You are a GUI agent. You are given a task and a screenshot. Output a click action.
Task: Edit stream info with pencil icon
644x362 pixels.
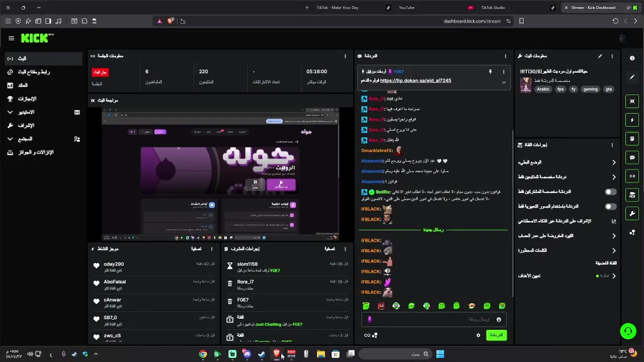pyautogui.click(x=600, y=56)
